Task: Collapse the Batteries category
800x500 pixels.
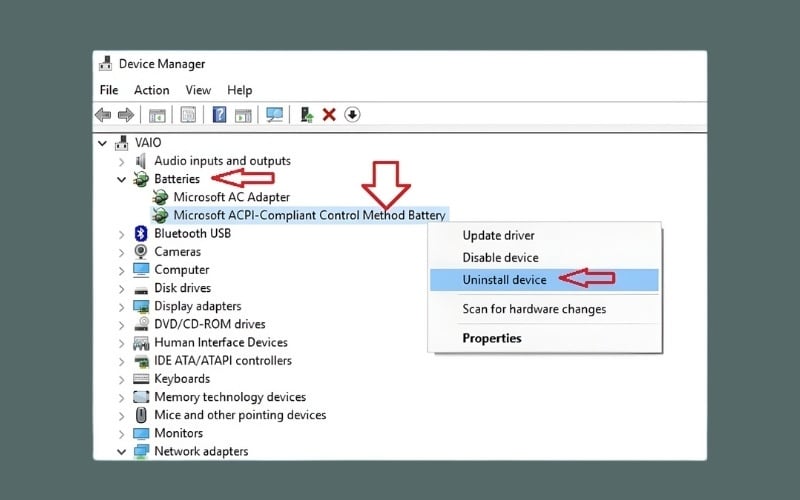Action: pyautogui.click(x=122, y=180)
